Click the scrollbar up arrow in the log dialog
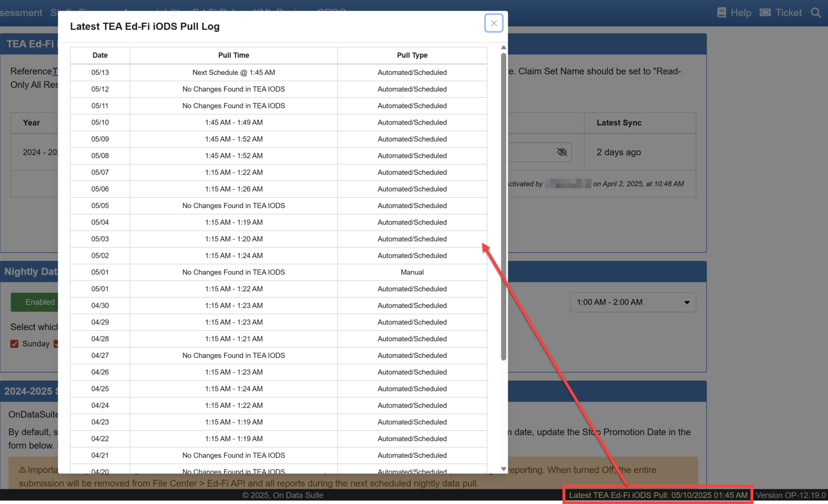Image resolution: width=828 pixels, height=504 pixels. 503,47
